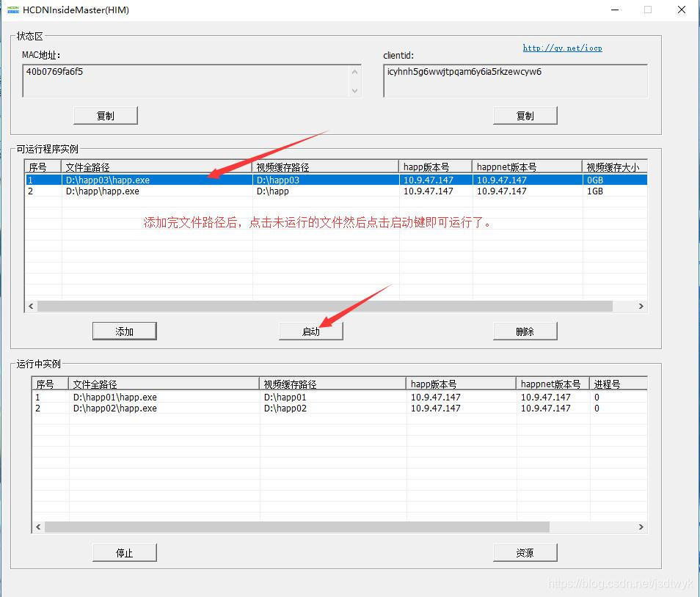Viewport: 700px width, 597px height.
Task: Click 进程号 header in running instances table
Action: click(x=619, y=384)
